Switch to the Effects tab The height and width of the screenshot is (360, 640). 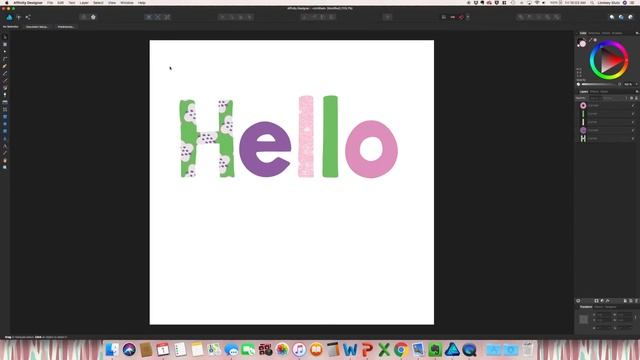pyautogui.click(x=594, y=91)
